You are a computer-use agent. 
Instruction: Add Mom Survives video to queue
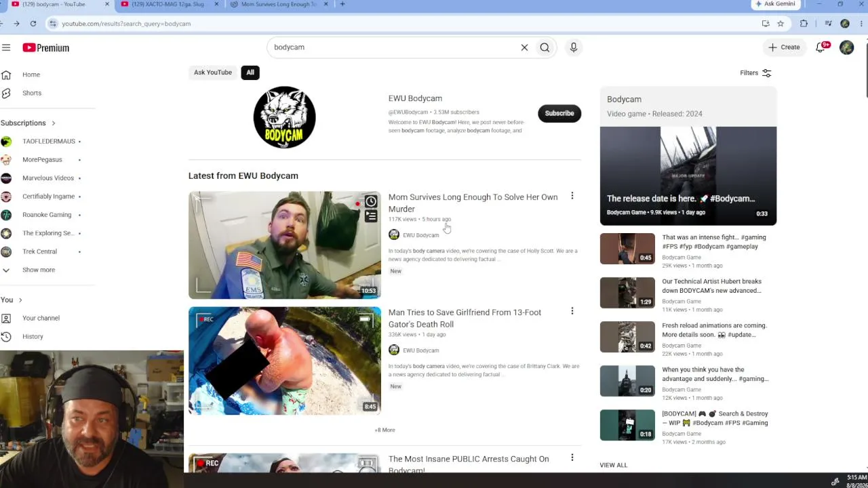tap(370, 216)
